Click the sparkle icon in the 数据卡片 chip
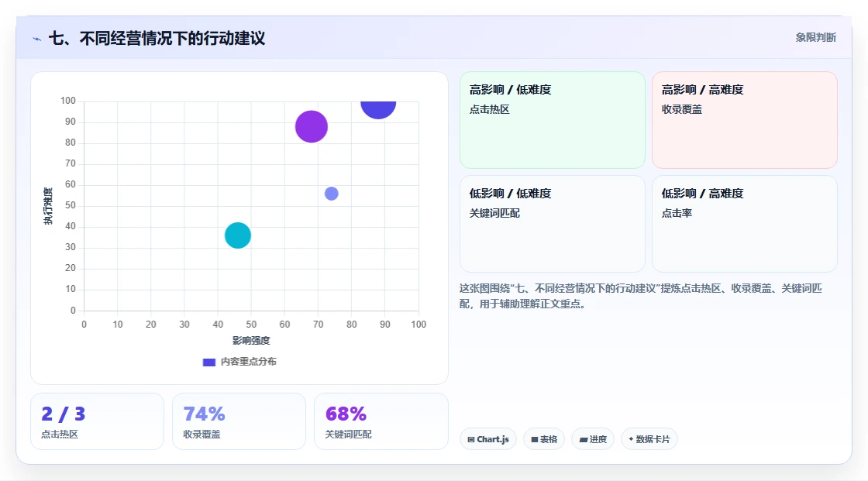868x481 pixels. pyautogui.click(x=631, y=439)
